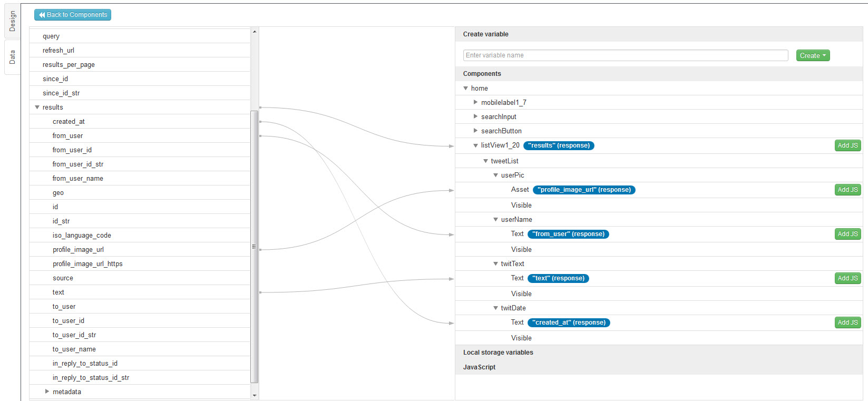Switch to the Data tab

12,57
